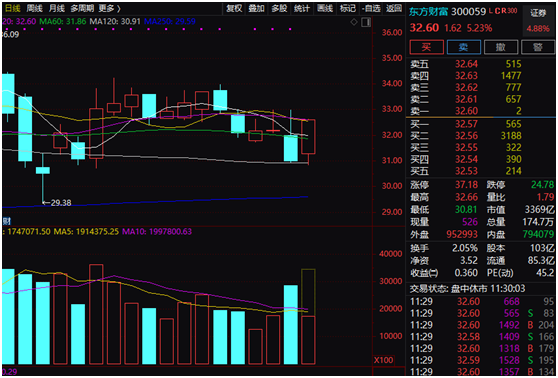558x378 pixels.
Task: Toggle the side panel layout icon
Action: click(x=366, y=22)
